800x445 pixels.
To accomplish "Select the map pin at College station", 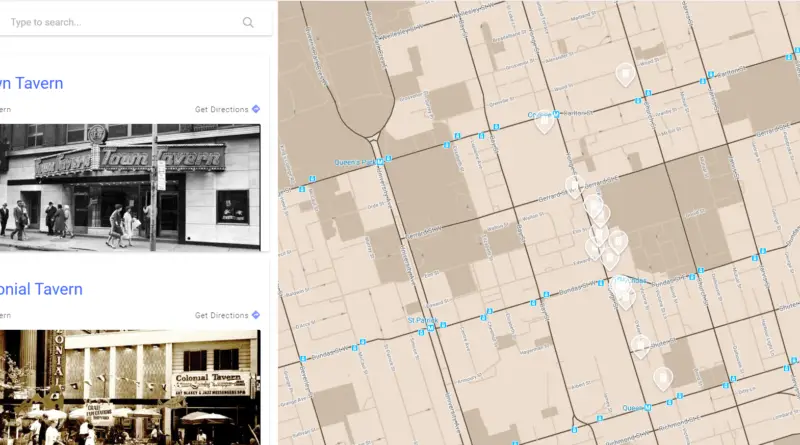I will (544, 121).
